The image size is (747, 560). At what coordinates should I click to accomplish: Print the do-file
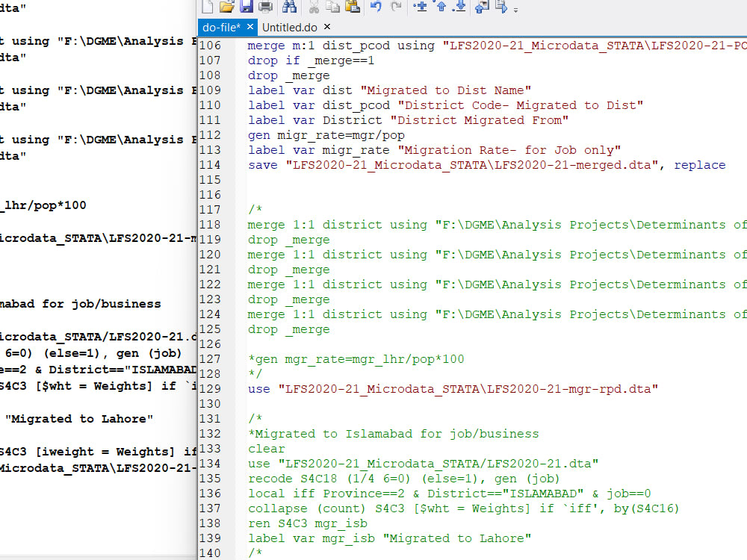(266, 8)
